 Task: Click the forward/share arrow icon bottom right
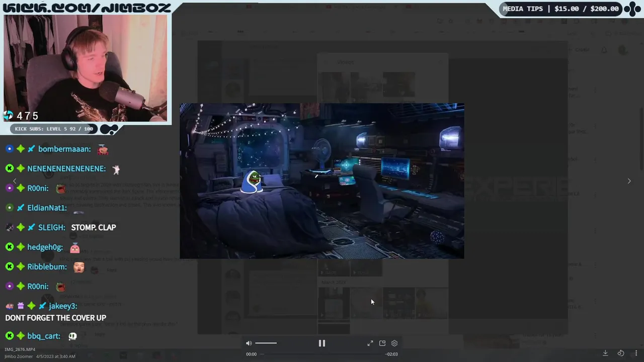click(x=621, y=353)
